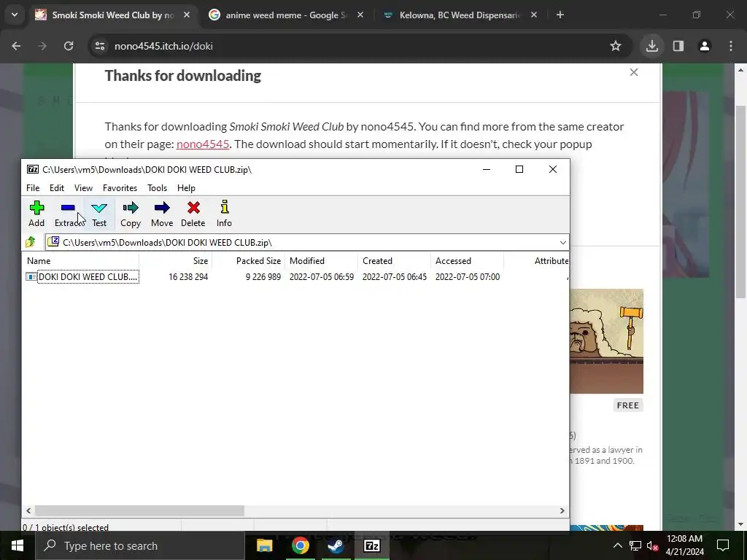The height and width of the screenshot is (560, 747).
Task: Run the Test tool in 7-Zip
Action: (x=99, y=214)
